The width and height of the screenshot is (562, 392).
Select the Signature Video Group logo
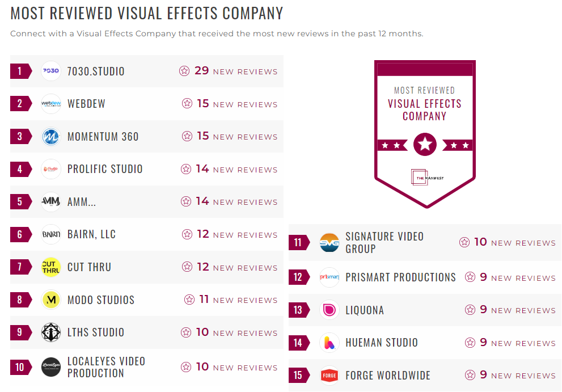pyautogui.click(x=329, y=242)
